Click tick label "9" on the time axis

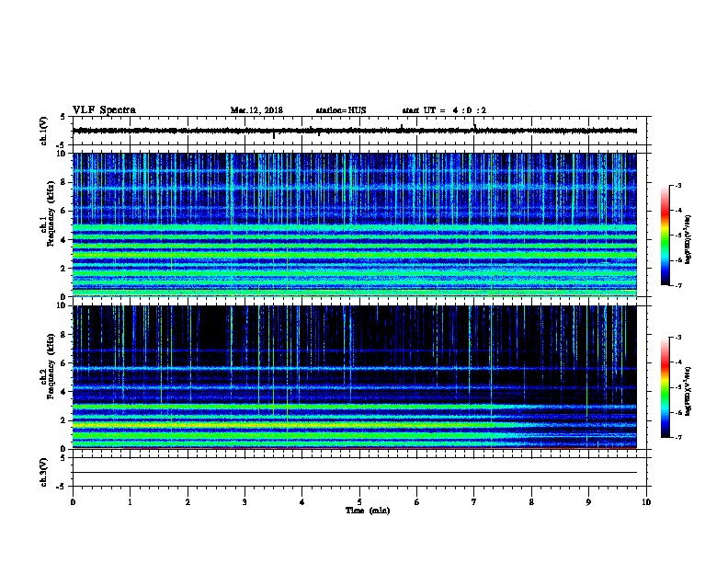tap(588, 501)
